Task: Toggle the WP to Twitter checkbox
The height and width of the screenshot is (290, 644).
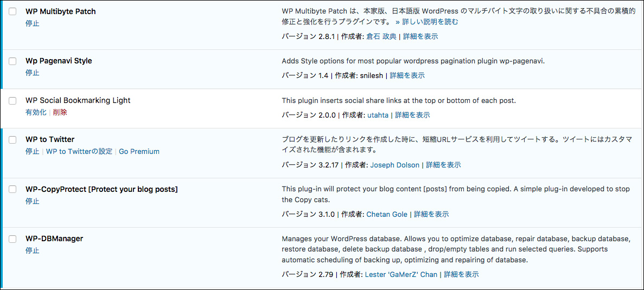Action: pyautogui.click(x=12, y=140)
